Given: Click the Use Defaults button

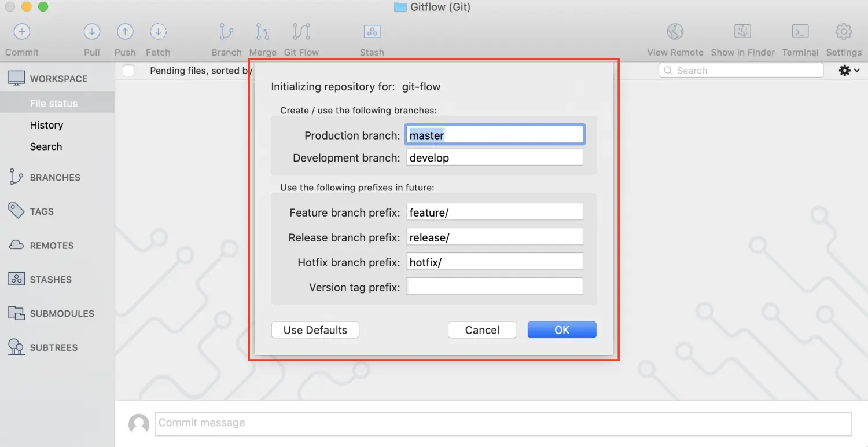Looking at the screenshot, I should tap(315, 330).
